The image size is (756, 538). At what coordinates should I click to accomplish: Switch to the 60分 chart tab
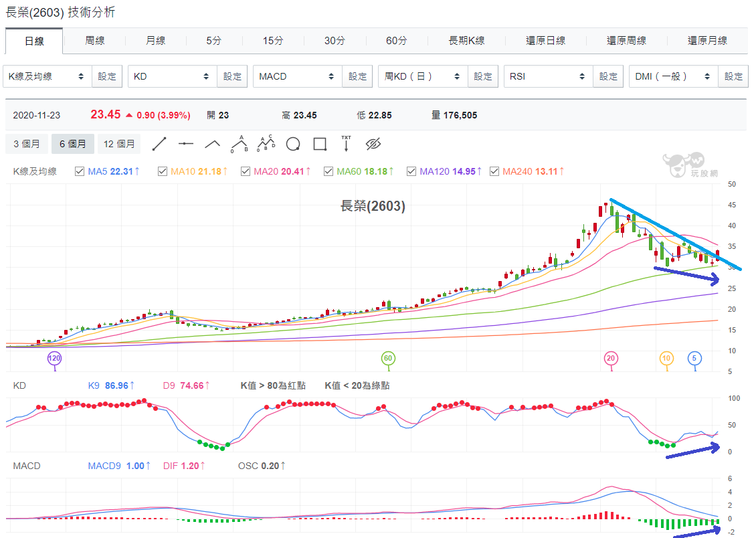click(x=396, y=41)
